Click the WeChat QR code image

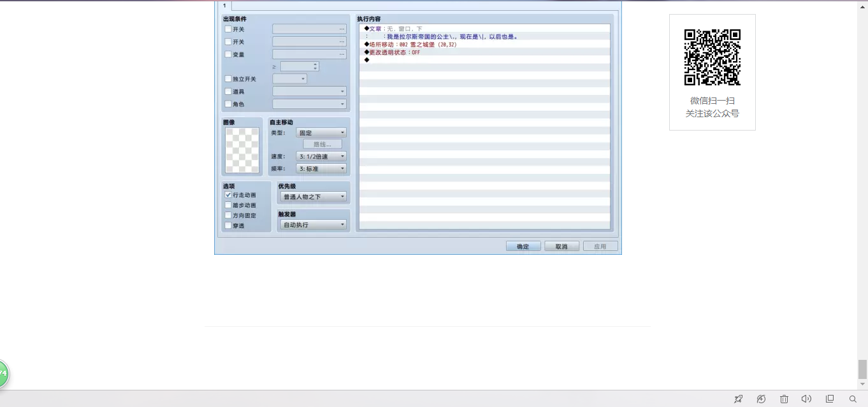point(712,57)
